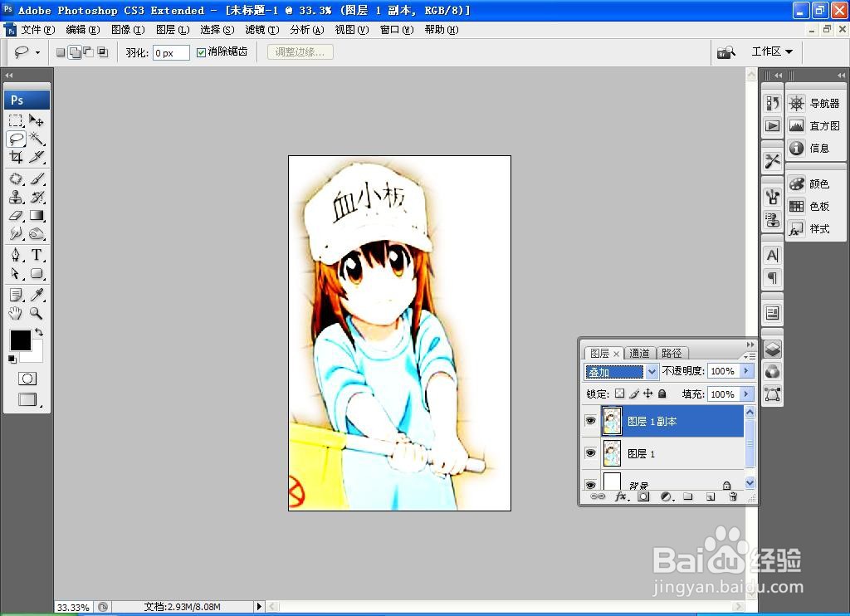Open the 图层 menu
Viewport: 850px width, 616px height.
pyautogui.click(x=173, y=30)
